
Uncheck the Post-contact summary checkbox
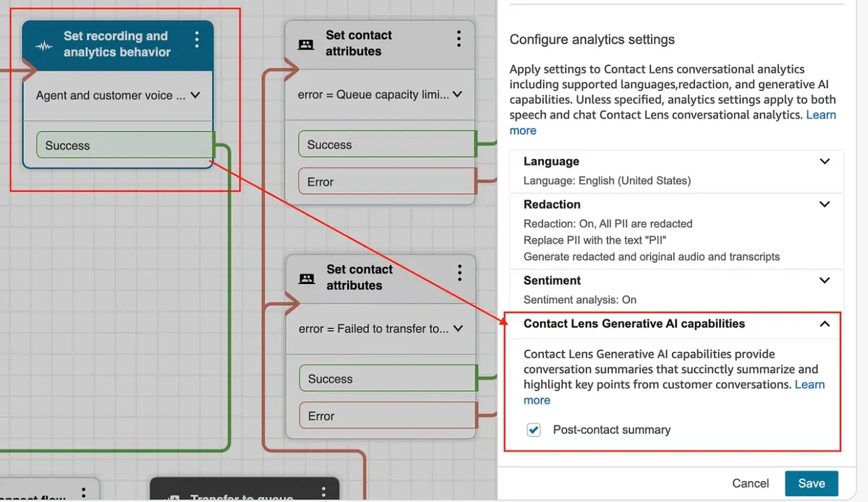(534, 430)
